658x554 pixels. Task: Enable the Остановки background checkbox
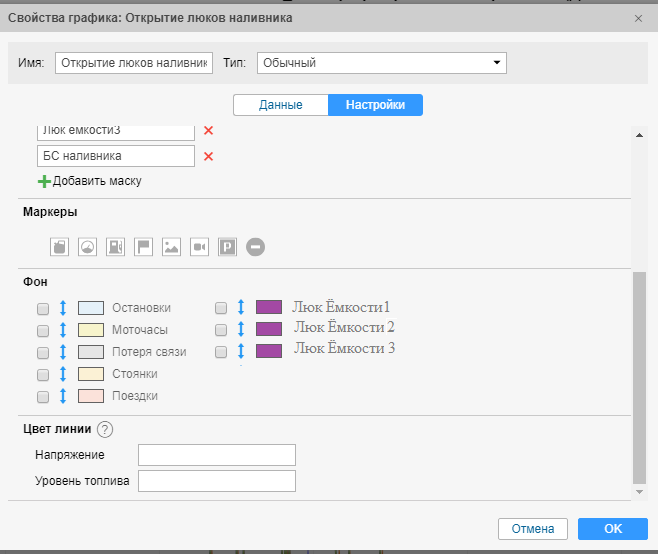pyautogui.click(x=43, y=308)
